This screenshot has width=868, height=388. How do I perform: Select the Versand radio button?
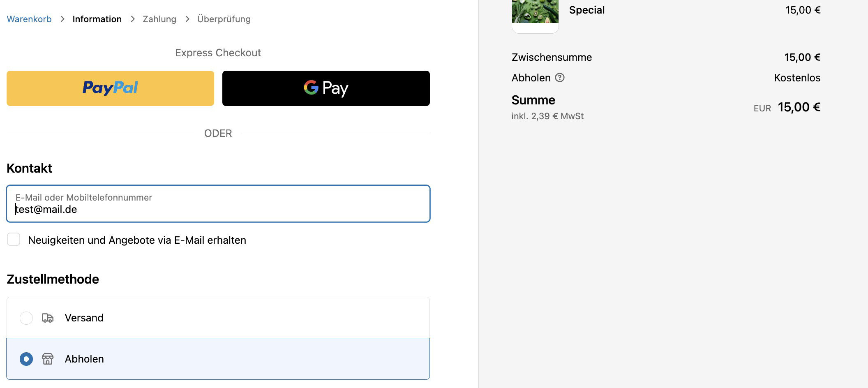(26, 318)
